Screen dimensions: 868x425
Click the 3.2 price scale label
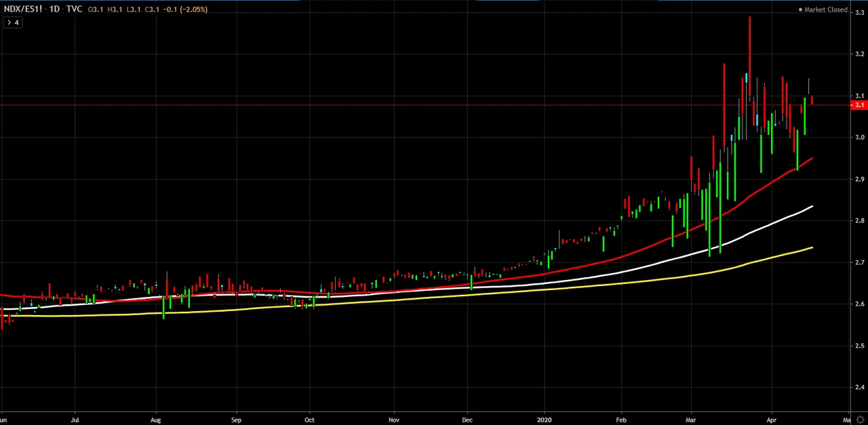859,54
